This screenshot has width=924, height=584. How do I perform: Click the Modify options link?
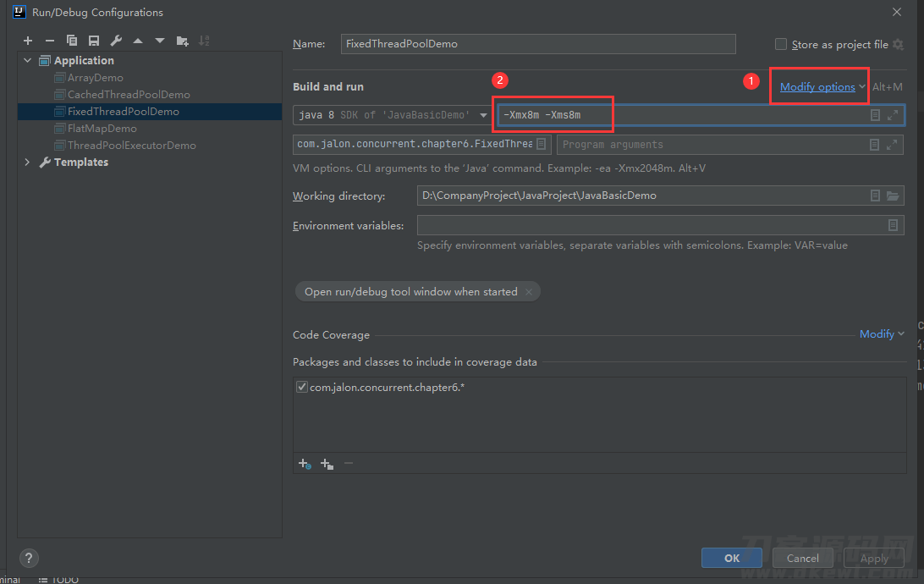(x=817, y=86)
